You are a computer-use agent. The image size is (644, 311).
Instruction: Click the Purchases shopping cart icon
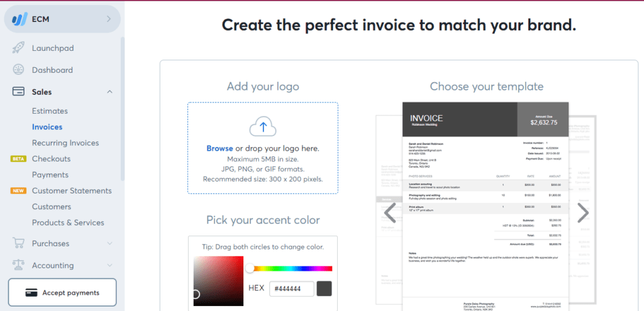click(19, 243)
